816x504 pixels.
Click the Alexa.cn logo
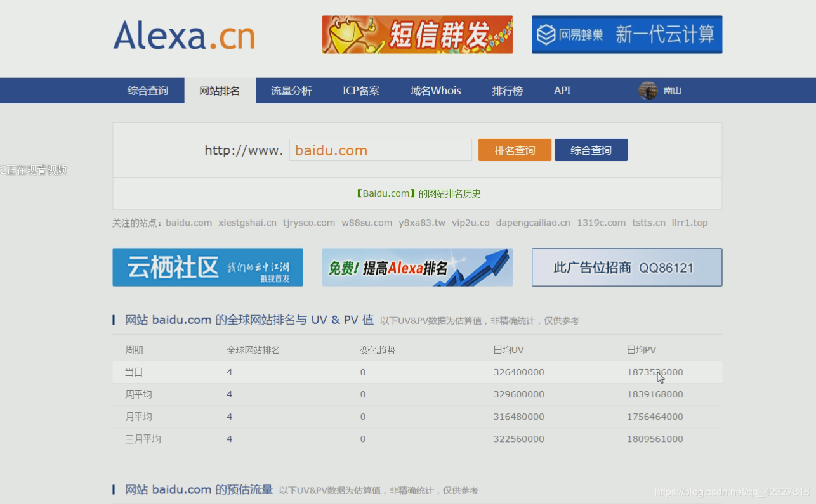183,37
